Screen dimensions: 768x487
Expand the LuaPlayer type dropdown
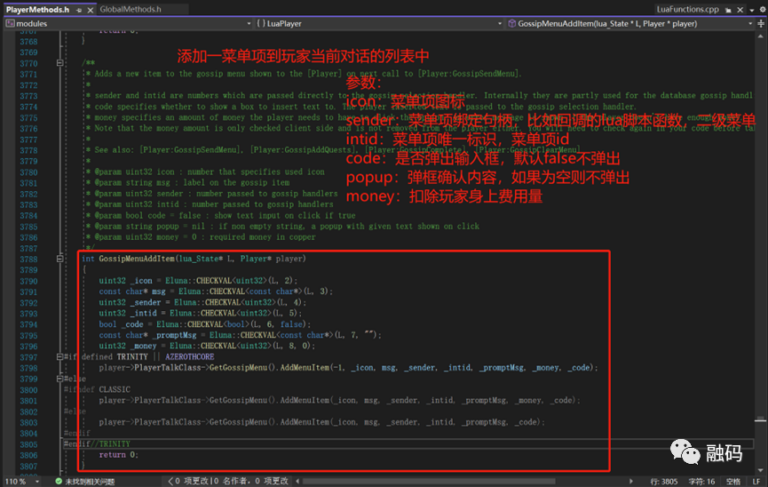[x=380, y=22]
